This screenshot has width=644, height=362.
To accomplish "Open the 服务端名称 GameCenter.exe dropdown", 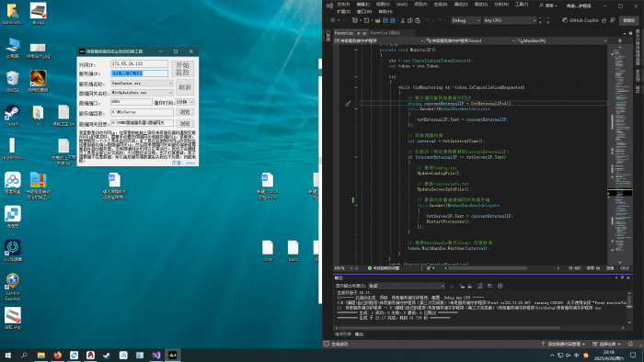I will pos(142,84).
